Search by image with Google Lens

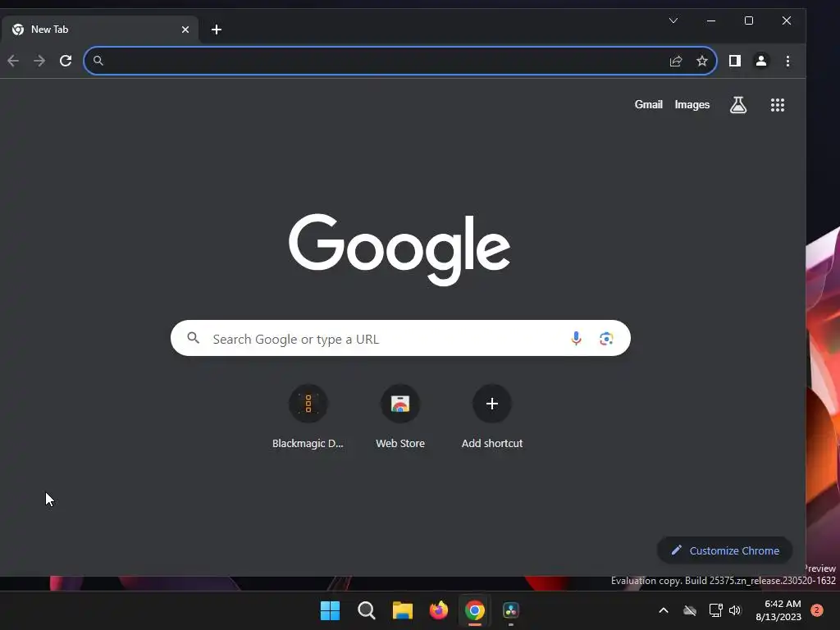[606, 339]
